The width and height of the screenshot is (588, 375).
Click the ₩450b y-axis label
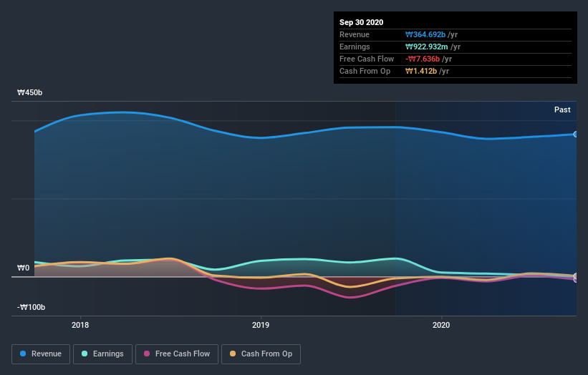pos(29,92)
